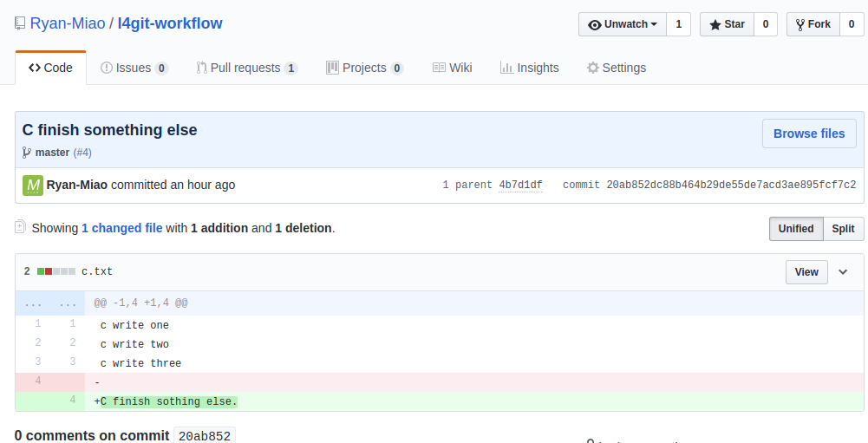
Task: Click the master branch link
Action: coord(52,153)
